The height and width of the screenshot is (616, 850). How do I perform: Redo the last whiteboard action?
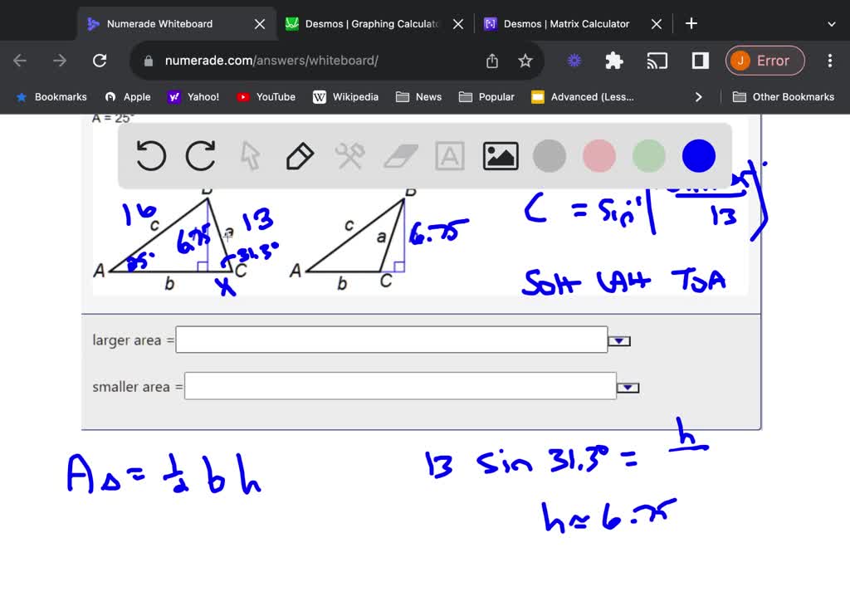click(x=200, y=155)
